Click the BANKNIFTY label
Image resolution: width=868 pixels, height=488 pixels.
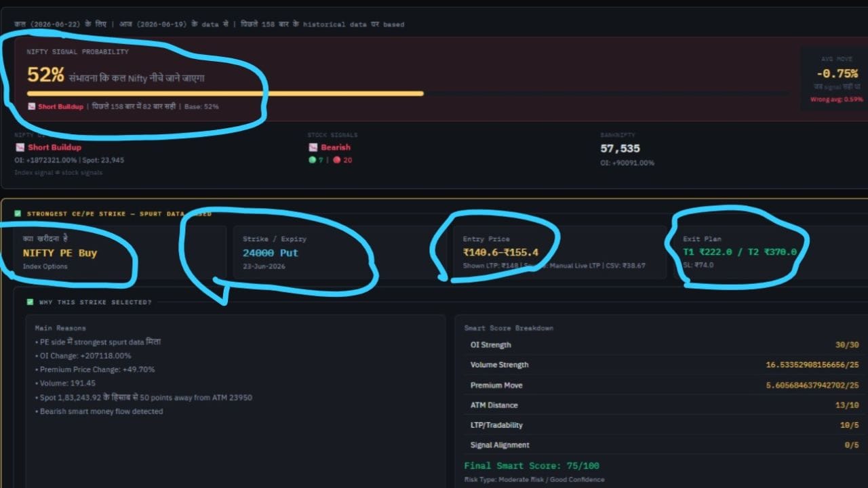point(618,135)
